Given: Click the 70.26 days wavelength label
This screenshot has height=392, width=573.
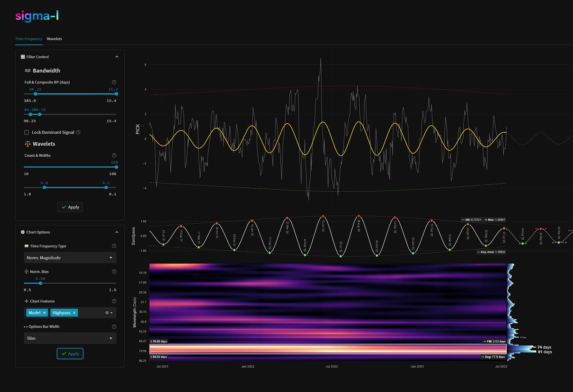Looking at the screenshot, I should [159, 342].
